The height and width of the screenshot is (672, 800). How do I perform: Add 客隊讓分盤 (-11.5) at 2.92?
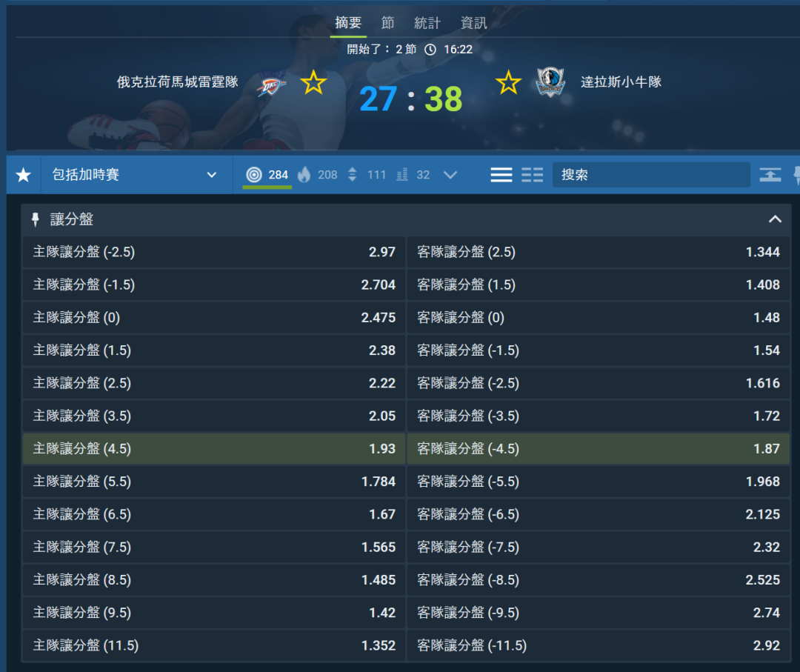click(x=598, y=645)
